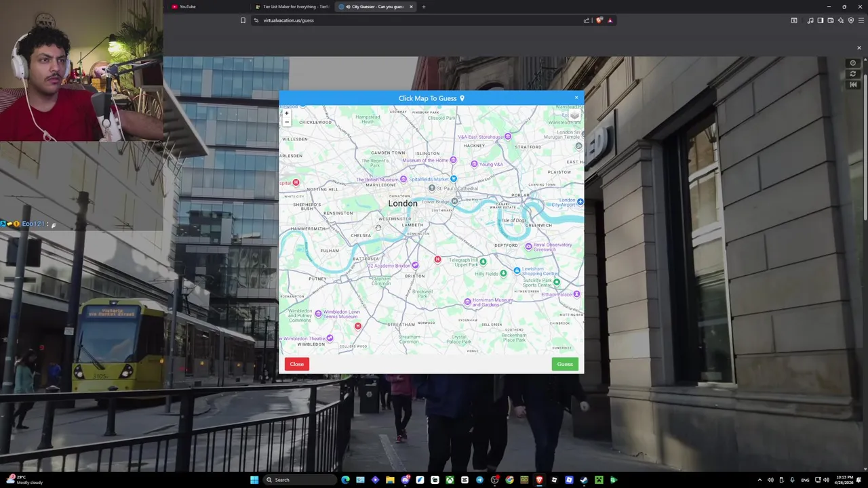Open the volume control in system tray
Screen dimensions: 868x488
point(826,480)
